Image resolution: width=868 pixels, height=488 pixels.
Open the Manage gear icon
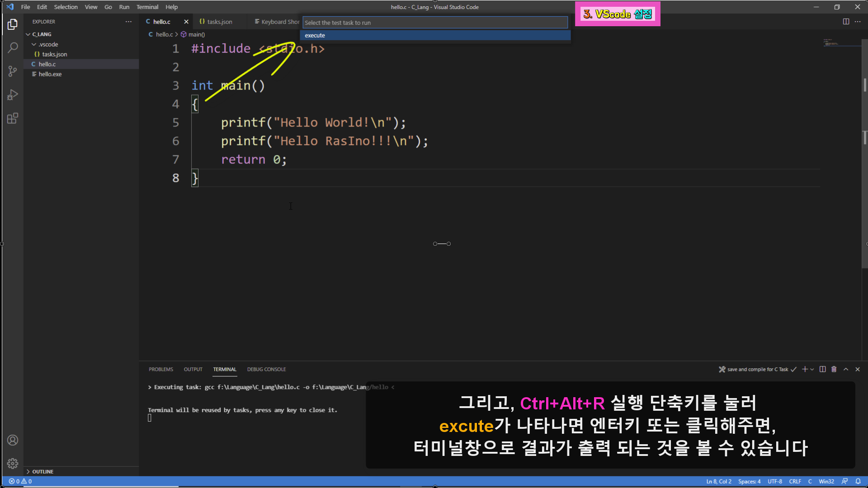coord(13,463)
